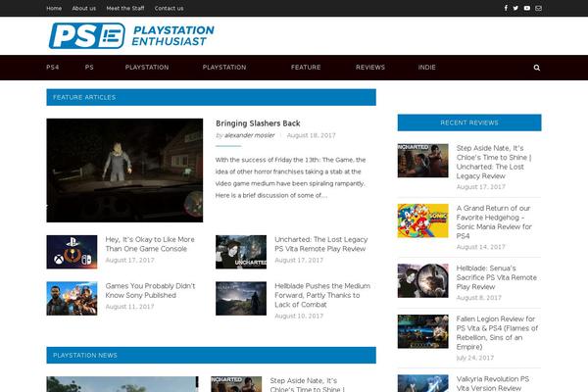Click sidebar Uncharted Lost Legacy review thumbnail
The height and width of the screenshot is (392, 588).
pyautogui.click(x=423, y=161)
